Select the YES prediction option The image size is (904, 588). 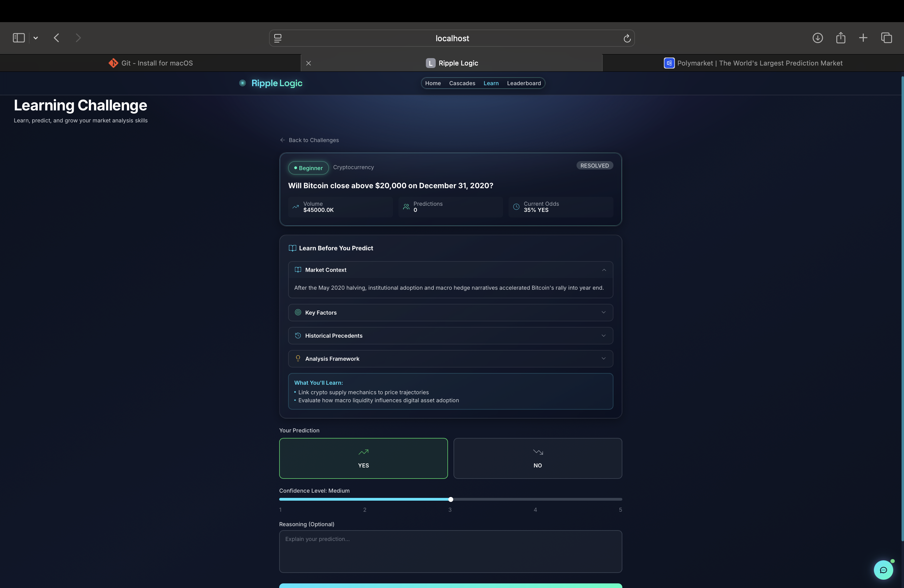(363, 458)
